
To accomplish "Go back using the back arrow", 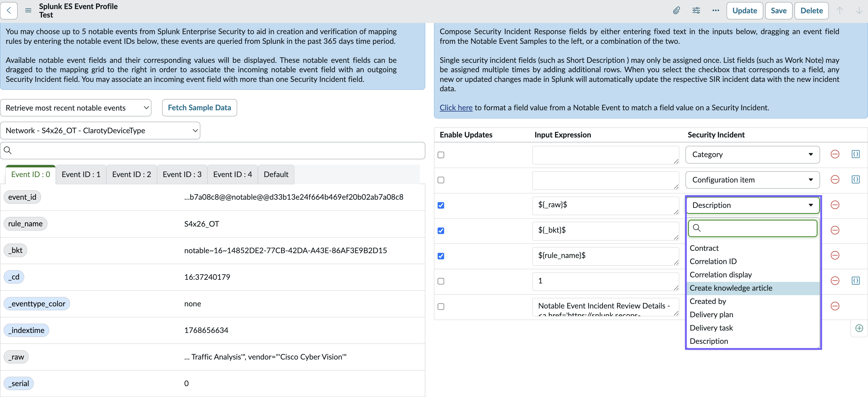I will point(9,11).
